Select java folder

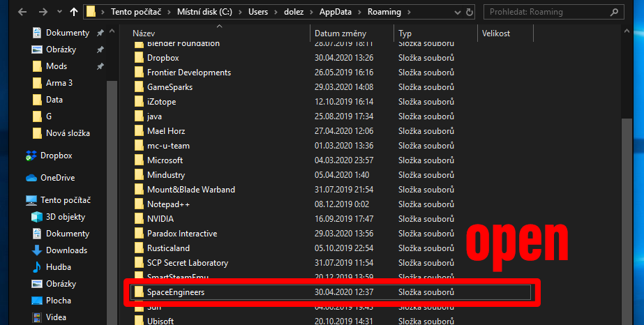pyautogui.click(x=331, y=116)
